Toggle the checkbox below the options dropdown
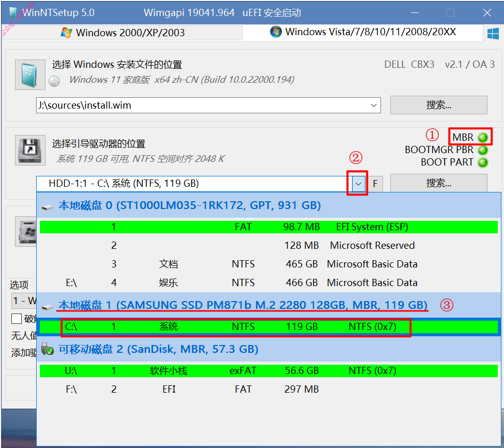Viewport: 504px width, 448px height. [x=17, y=318]
